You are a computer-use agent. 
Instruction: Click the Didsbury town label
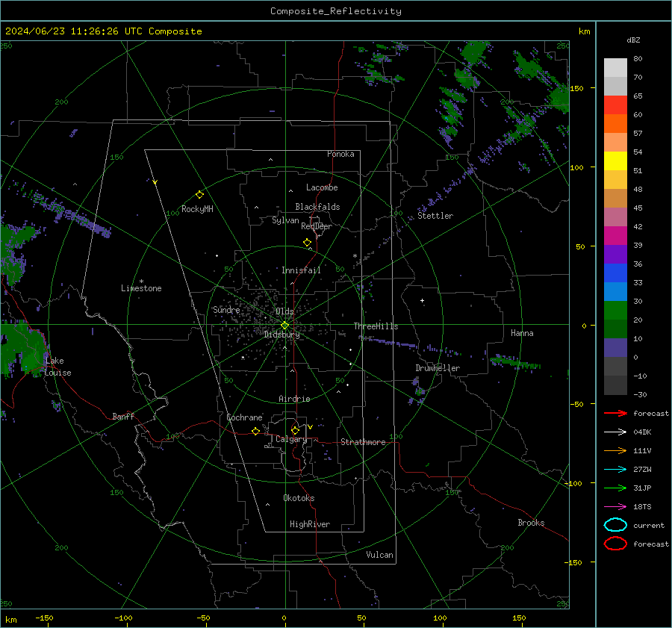click(281, 335)
